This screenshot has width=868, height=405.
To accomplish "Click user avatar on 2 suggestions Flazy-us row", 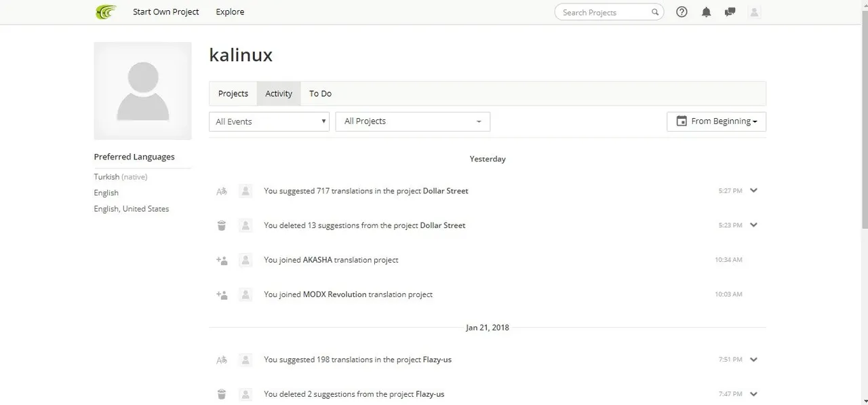I will (x=245, y=394).
